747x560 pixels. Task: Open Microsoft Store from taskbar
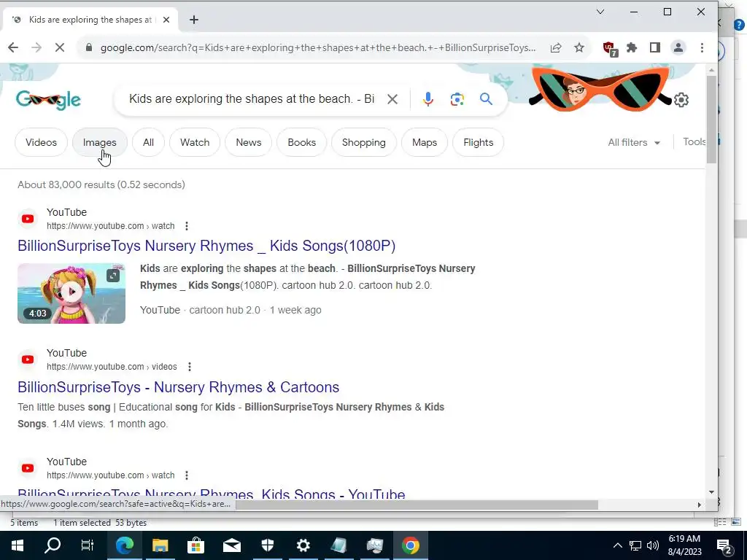[x=196, y=545]
